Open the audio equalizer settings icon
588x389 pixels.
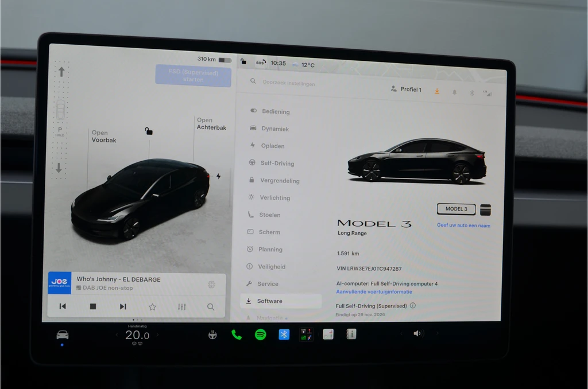(x=182, y=307)
